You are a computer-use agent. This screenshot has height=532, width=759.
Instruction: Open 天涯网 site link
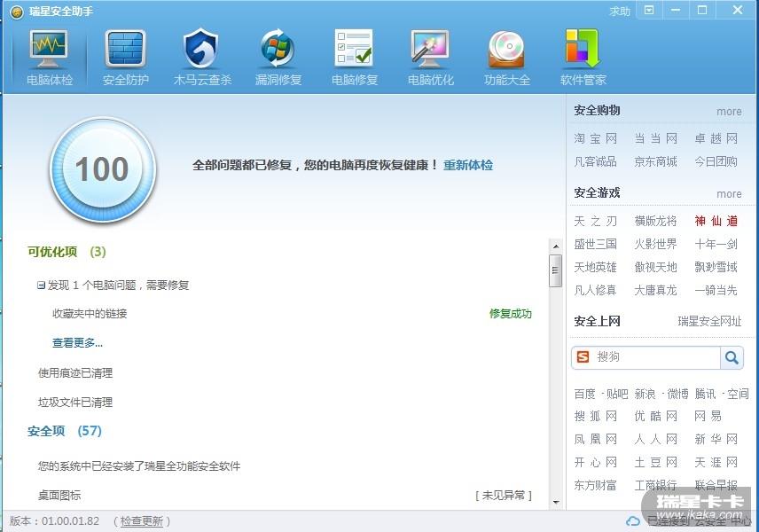tap(716, 463)
